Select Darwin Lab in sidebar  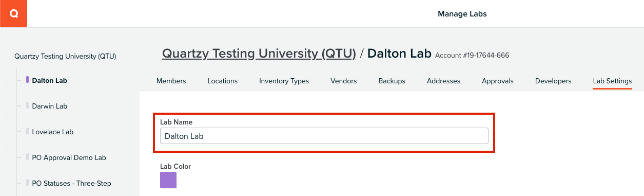pos(49,106)
